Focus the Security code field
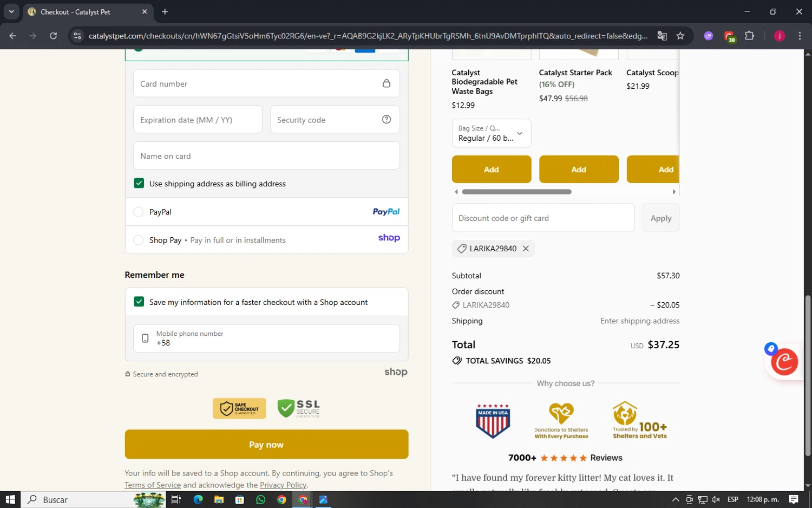Viewport: 812px width, 508px height. click(x=335, y=120)
